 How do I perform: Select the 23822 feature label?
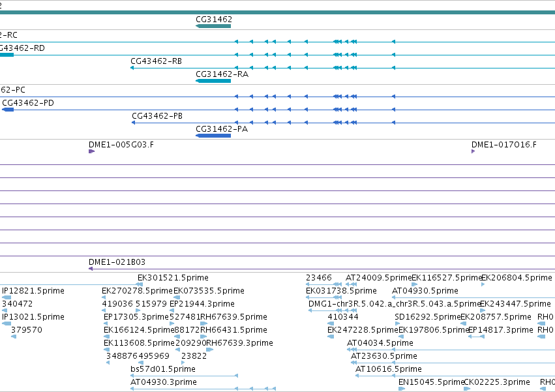(194, 356)
